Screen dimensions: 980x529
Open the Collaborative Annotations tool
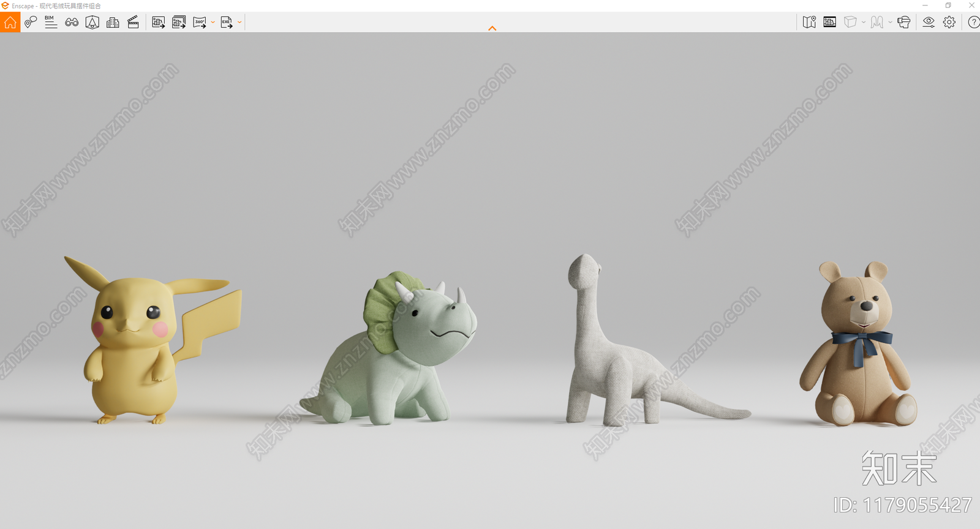pyautogui.click(x=31, y=23)
